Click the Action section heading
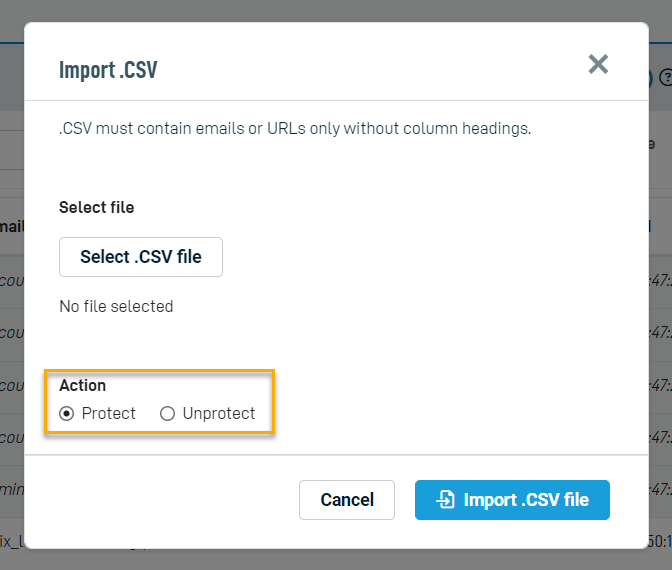This screenshot has height=570, width=672. pyautogui.click(x=82, y=385)
